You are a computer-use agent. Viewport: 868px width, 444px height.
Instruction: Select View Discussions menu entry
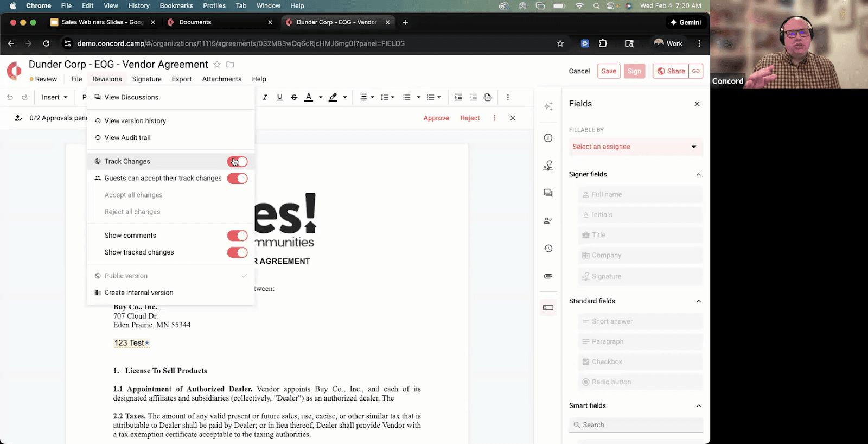(171, 97)
